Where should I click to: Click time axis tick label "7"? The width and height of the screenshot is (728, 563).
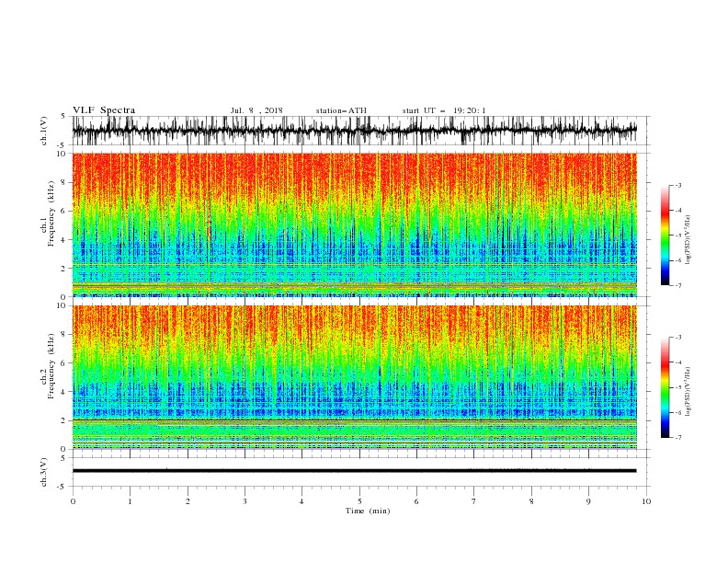pos(474,501)
